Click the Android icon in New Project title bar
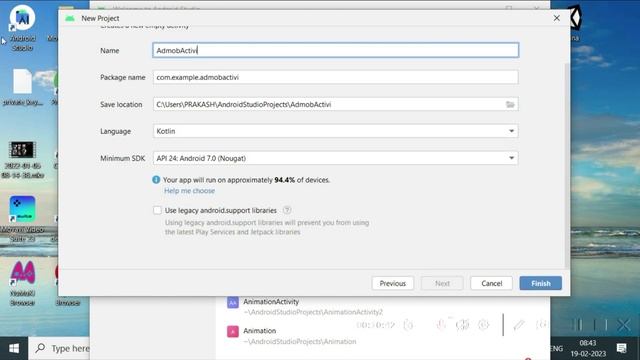Viewport: 640px width, 360px height. (70, 18)
